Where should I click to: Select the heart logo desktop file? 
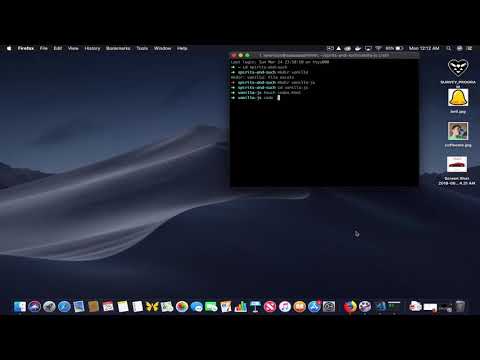(458, 72)
